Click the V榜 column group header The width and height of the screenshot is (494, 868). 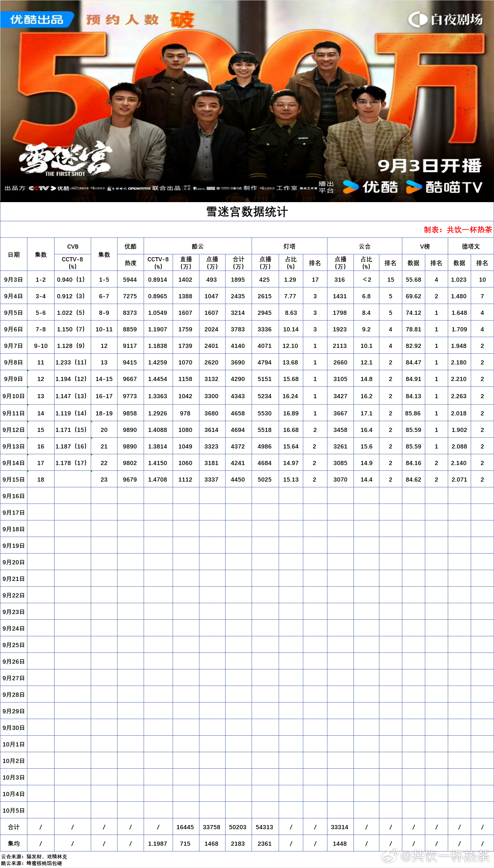[425, 246]
